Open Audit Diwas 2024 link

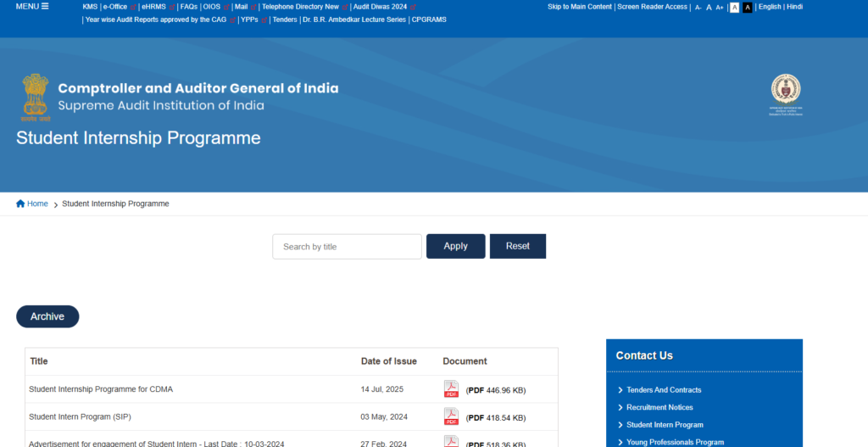pos(380,7)
